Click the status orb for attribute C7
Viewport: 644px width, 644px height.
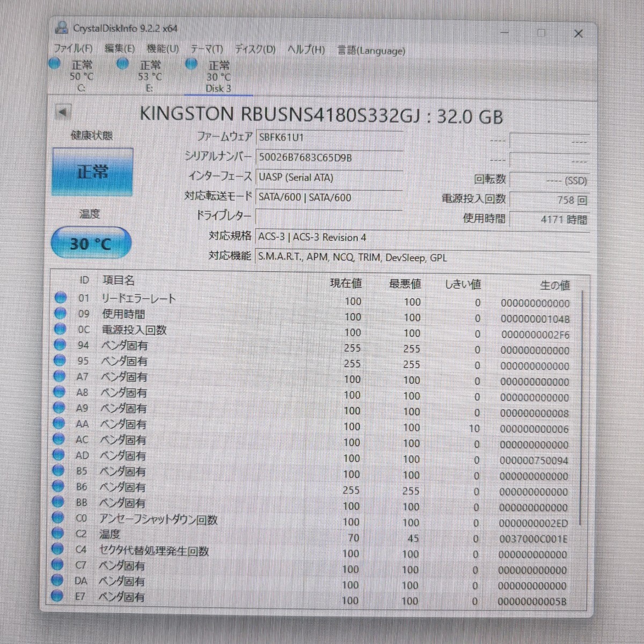(57, 565)
